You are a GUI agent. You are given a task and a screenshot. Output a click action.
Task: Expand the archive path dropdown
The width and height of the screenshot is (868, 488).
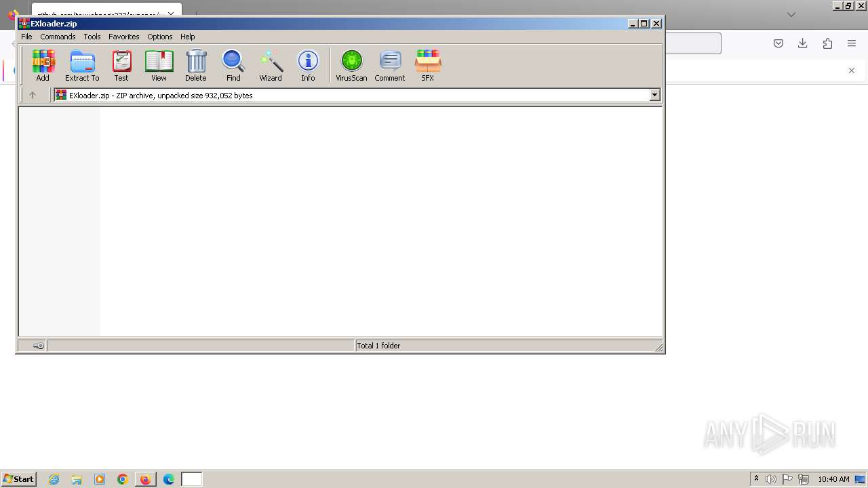coord(654,96)
